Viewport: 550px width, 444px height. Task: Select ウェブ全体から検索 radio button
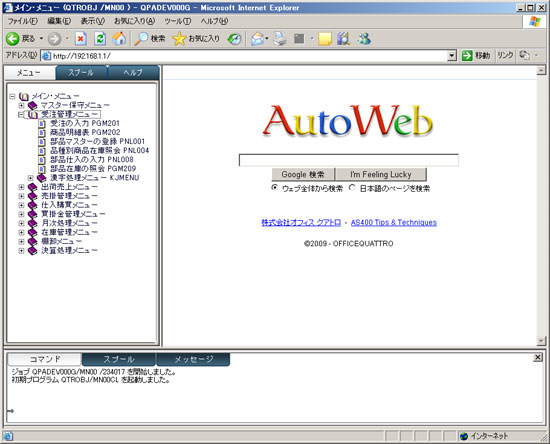275,188
